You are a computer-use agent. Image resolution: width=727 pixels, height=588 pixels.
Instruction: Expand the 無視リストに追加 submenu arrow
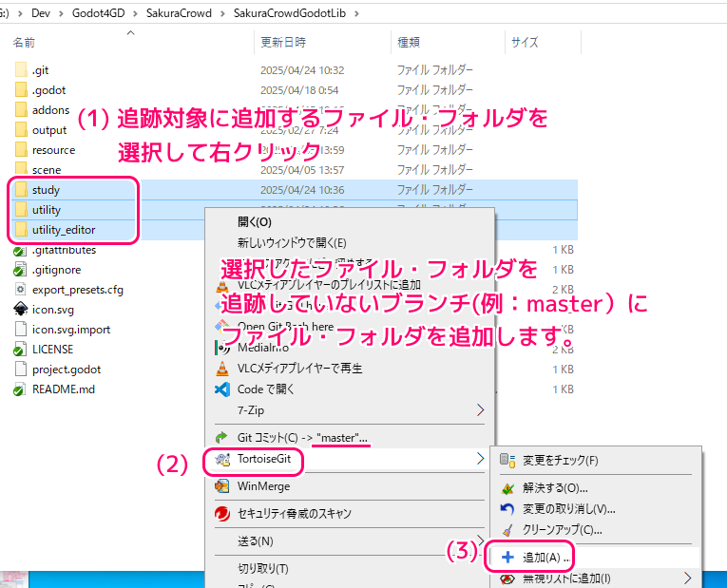pyautogui.click(x=688, y=578)
